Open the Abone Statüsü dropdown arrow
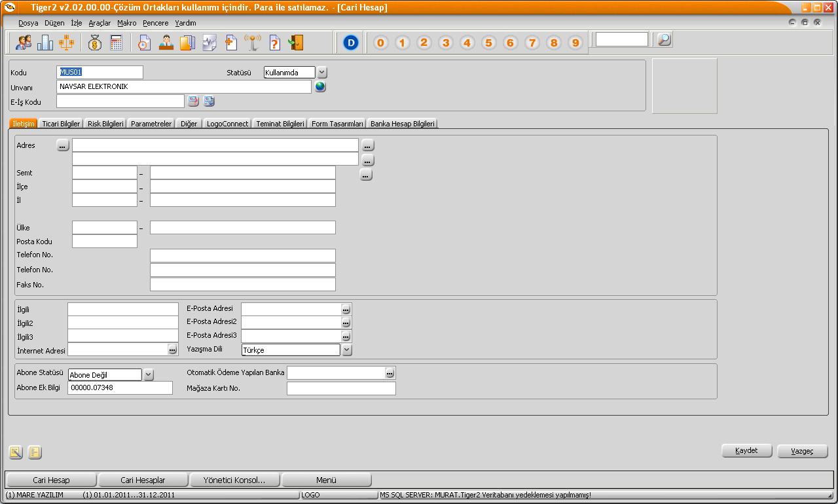Viewport: 838px width, 504px height. [x=148, y=375]
